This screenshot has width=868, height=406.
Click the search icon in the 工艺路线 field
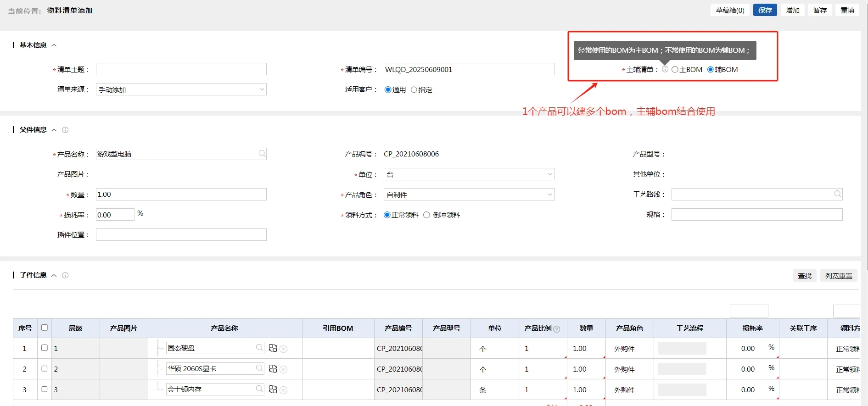tap(838, 194)
